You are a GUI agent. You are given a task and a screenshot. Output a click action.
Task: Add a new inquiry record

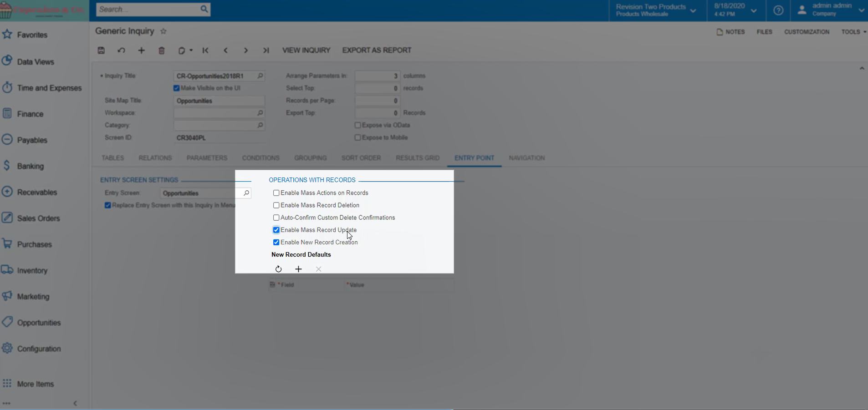pos(141,51)
